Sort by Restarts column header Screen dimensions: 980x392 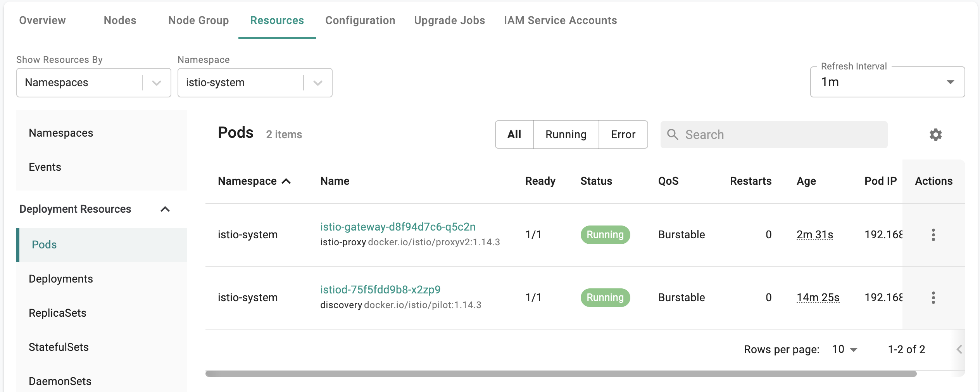pyautogui.click(x=751, y=181)
